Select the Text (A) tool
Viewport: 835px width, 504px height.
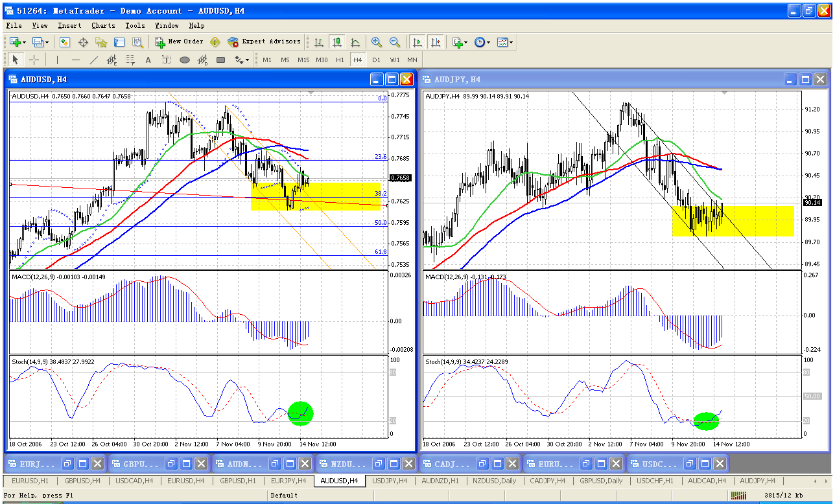pos(148,60)
